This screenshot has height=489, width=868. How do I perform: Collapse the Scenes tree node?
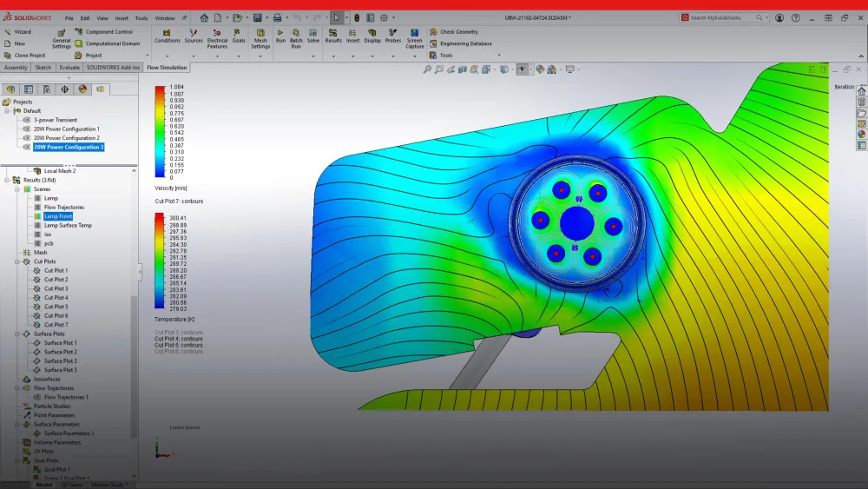point(17,189)
